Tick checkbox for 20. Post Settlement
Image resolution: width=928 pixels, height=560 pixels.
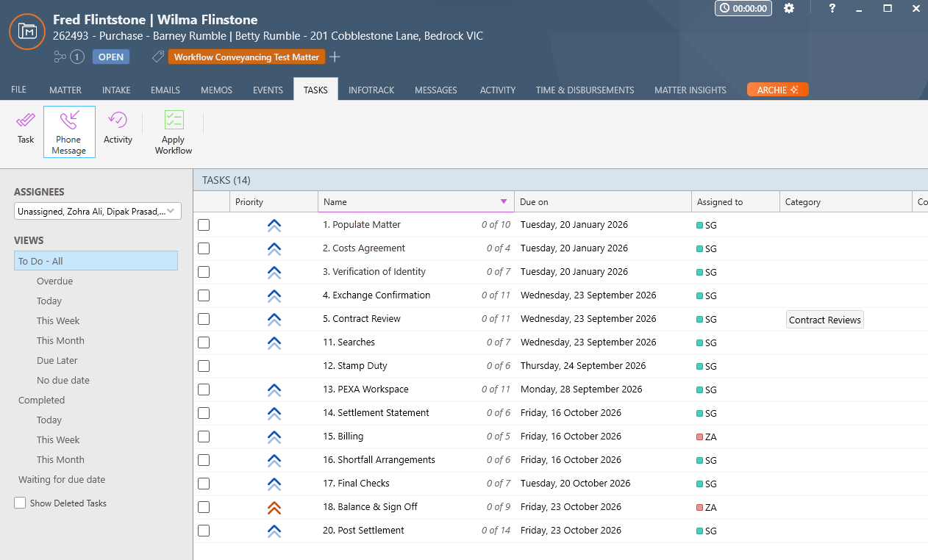204,531
